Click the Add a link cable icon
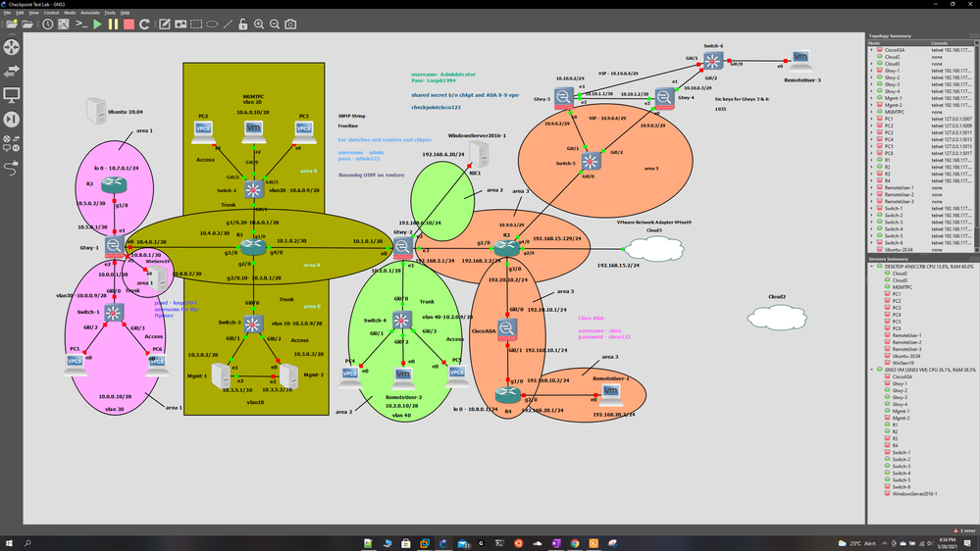 tap(12, 167)
